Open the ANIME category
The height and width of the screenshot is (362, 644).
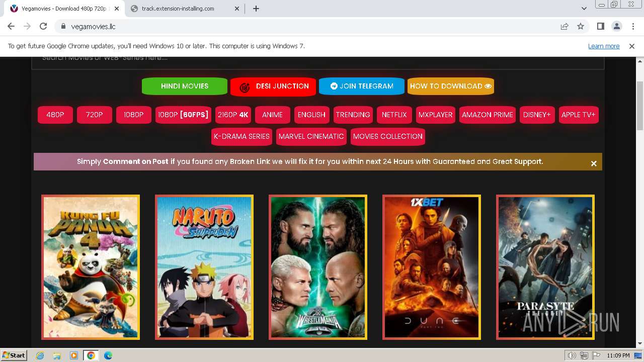click(x=273, y=115)
